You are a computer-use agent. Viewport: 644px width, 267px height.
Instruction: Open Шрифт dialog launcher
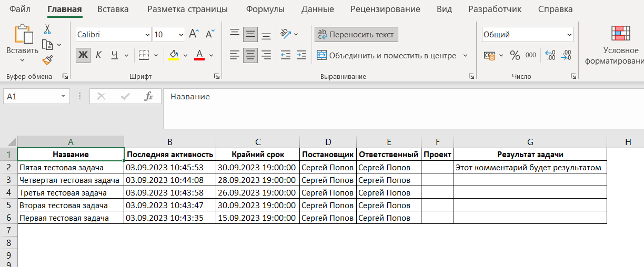click(217, 76)
